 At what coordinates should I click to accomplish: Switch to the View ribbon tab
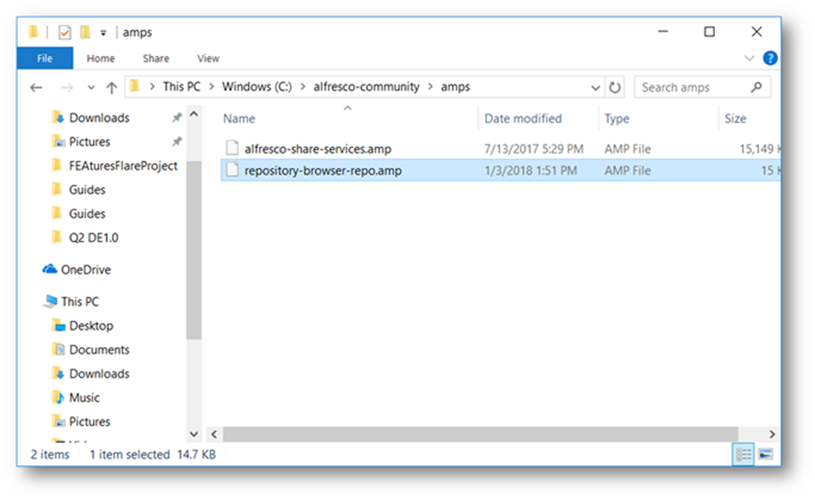(x=208, y=59)
